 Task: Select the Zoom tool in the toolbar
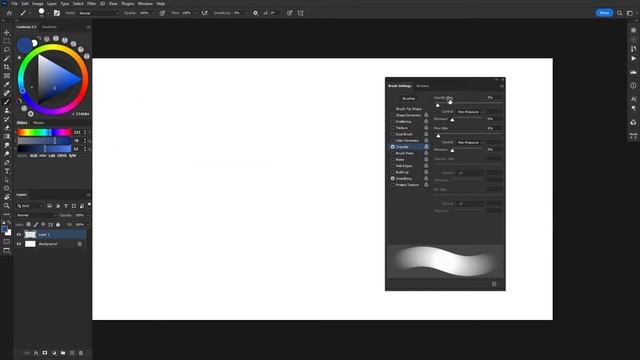7,206
